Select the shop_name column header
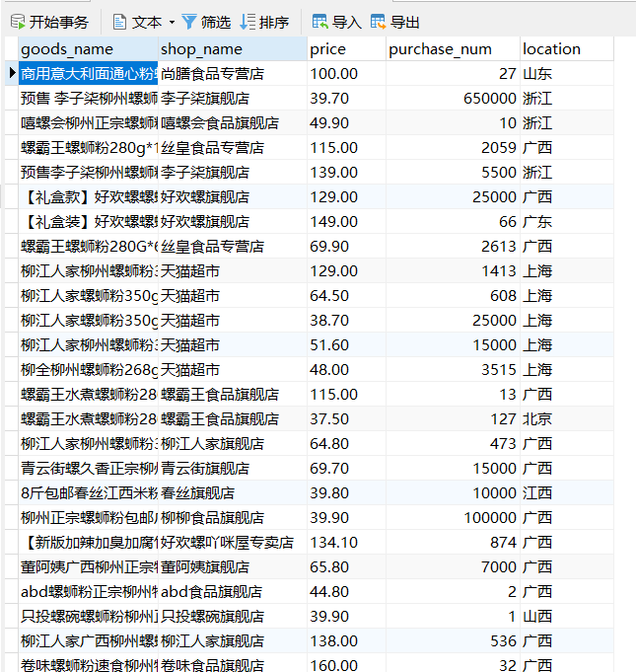Image resolution: width=636 pixels, height=672 pixels. click(x=233, y=49)
